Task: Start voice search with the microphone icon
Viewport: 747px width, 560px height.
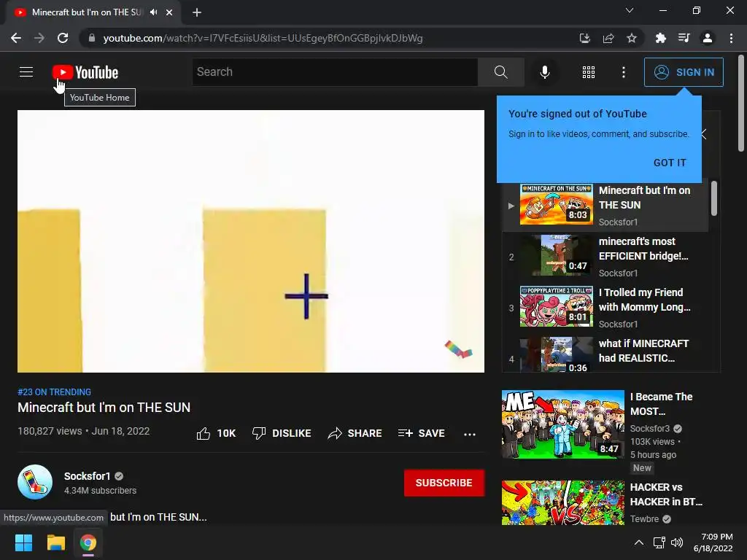Action: pos(544,72)
